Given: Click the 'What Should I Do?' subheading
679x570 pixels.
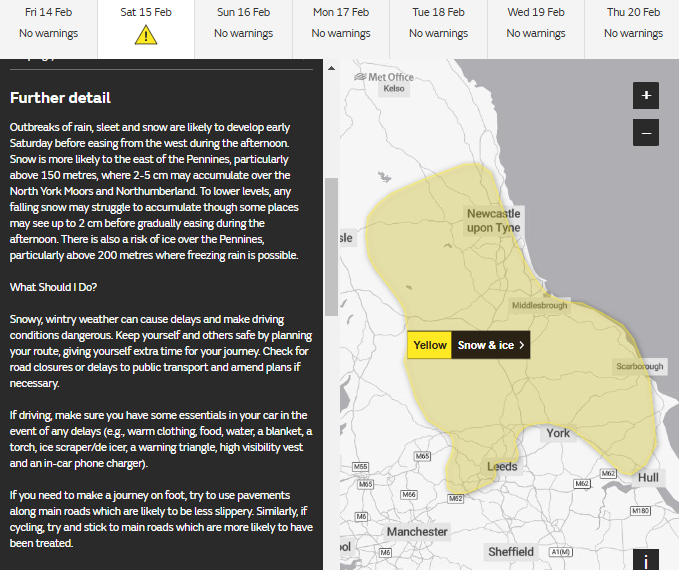Looking at the screenshot, I should point(53,287).
